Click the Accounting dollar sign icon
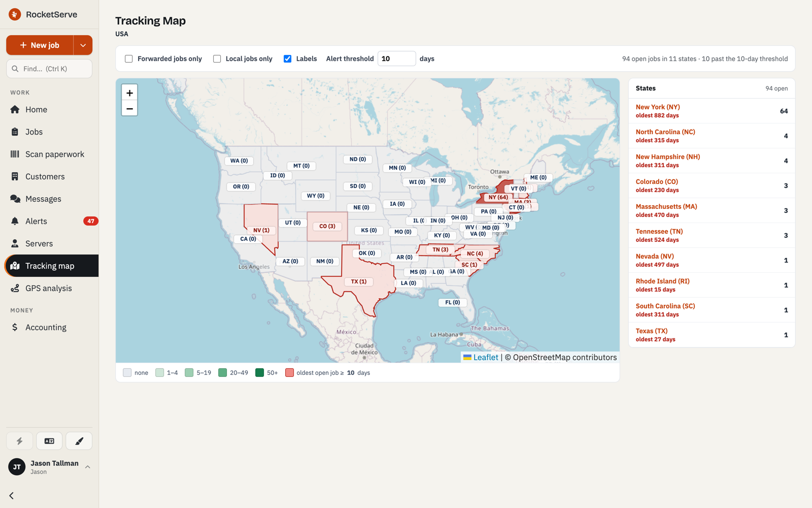 pos(15,327)
